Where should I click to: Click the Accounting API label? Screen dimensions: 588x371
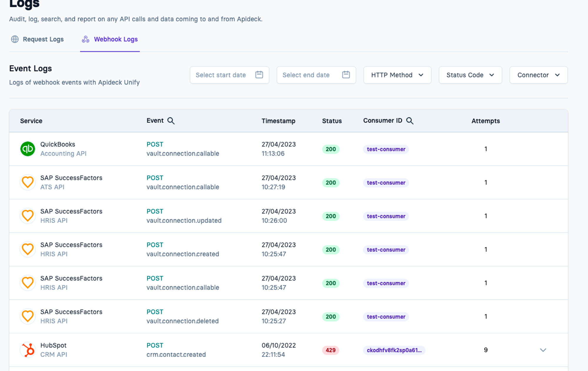63,154
